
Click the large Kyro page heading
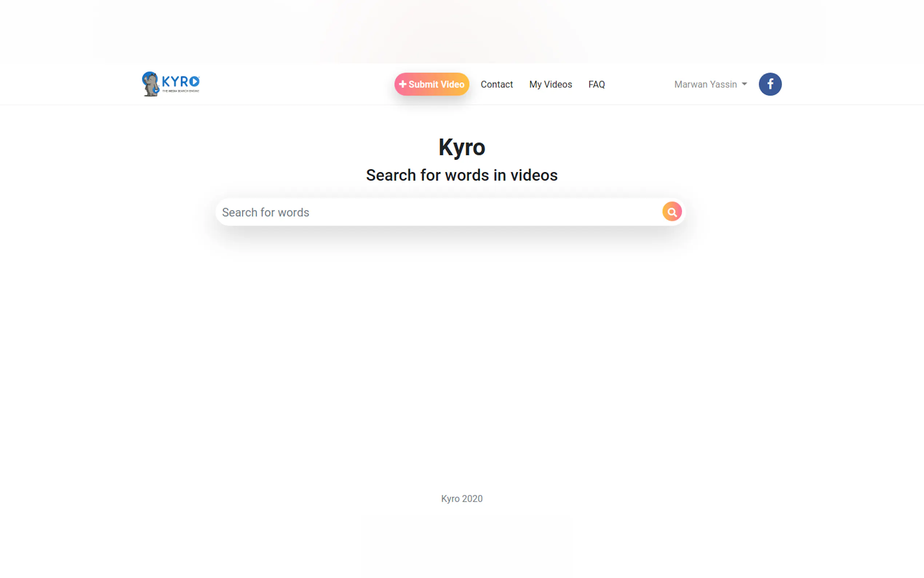[461, 147]
